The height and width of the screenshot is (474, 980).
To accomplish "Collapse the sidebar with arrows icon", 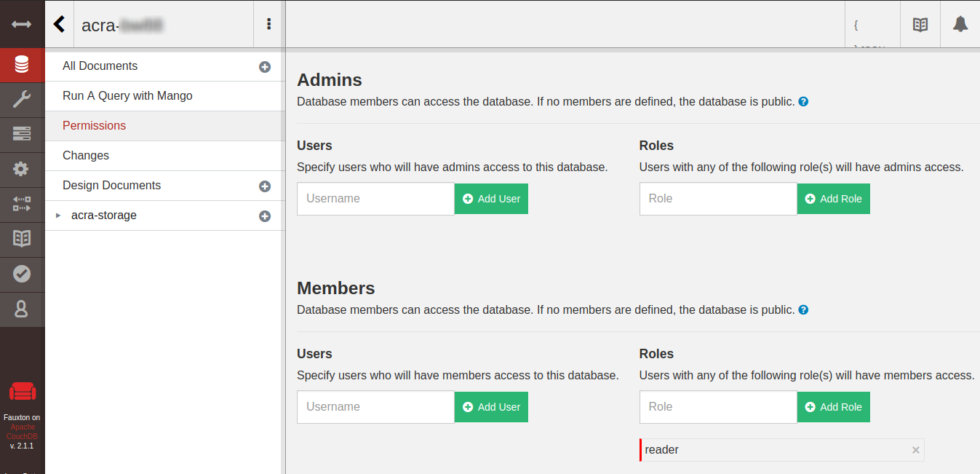I will tap(22, 24).
